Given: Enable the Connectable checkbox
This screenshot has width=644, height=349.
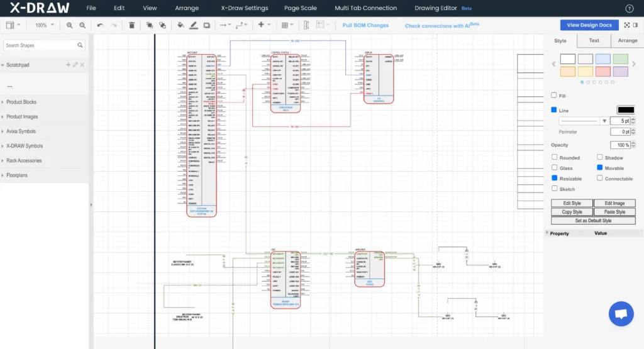Looking at the screenshot, I should coord(599,178).
